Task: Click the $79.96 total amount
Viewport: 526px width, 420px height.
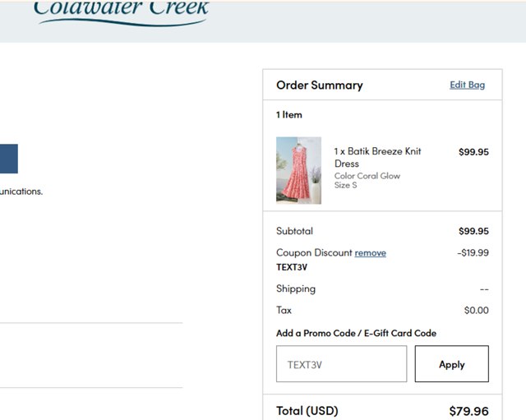Action: [468, 410]
